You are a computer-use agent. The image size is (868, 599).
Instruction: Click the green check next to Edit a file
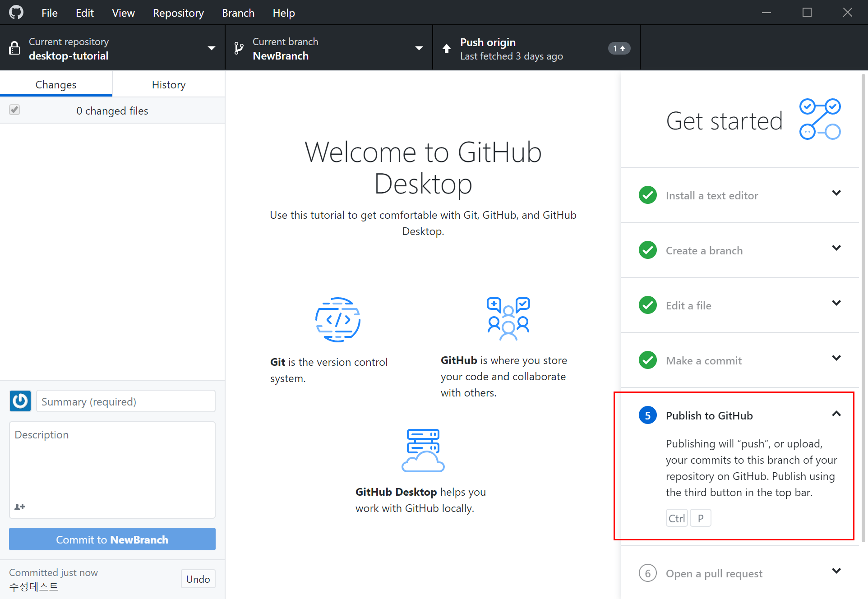pos(648,305)
